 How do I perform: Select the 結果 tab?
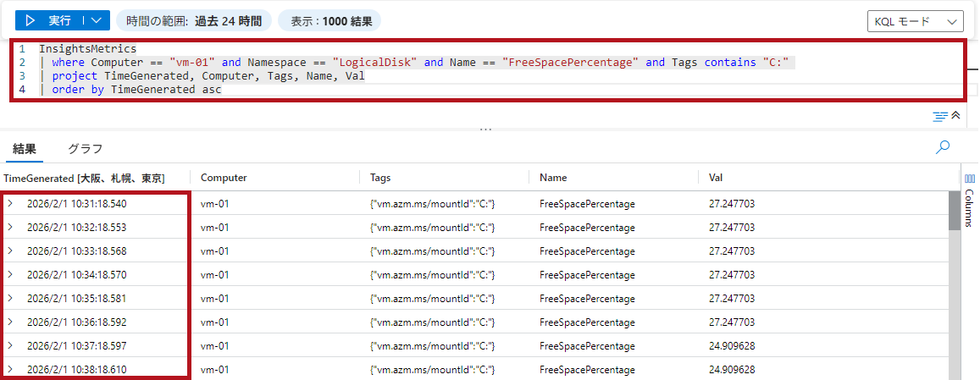tap(25, 149)
